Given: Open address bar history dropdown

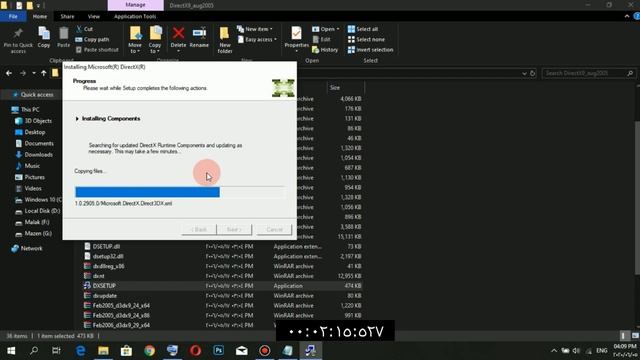Looking at the screenshot, I should 524,73.
